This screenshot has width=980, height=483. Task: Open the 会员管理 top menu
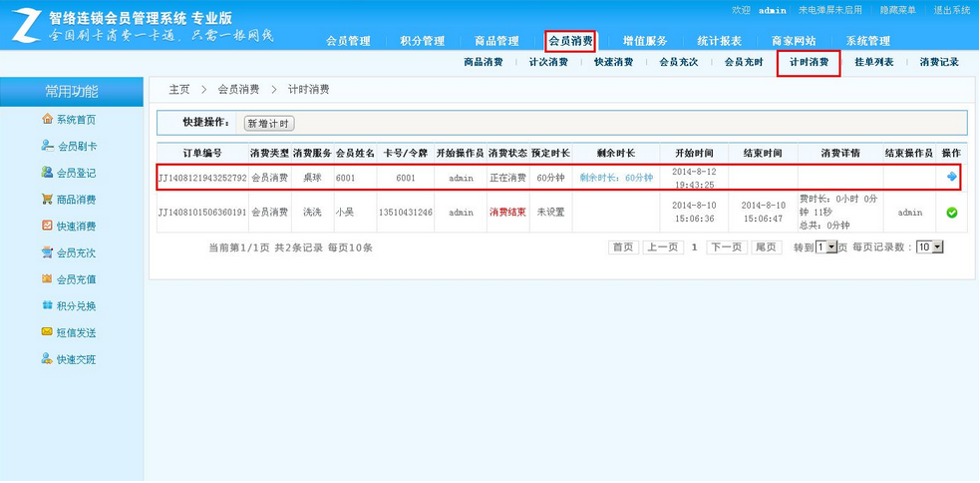click(348, 41)
